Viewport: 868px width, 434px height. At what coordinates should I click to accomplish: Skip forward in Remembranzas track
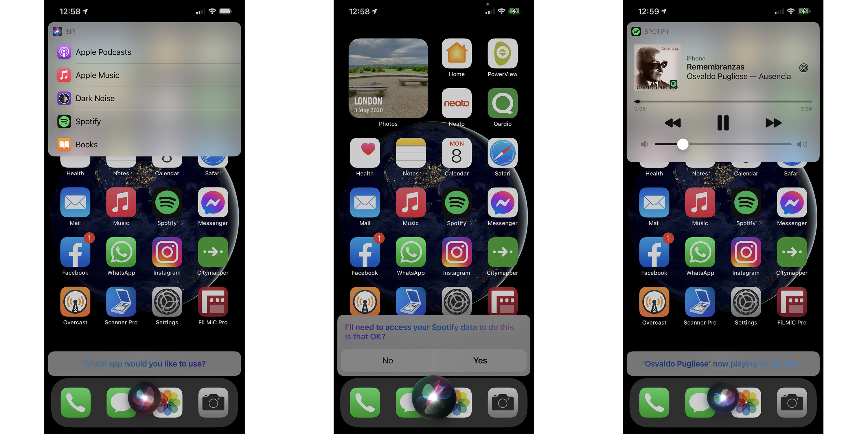(770, 123)
